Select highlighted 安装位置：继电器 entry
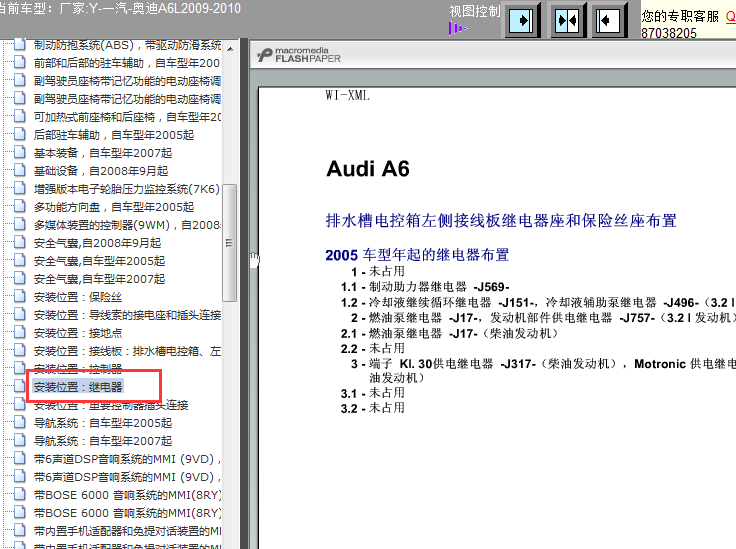Screen dimensions: 736x549 [78, 387]
